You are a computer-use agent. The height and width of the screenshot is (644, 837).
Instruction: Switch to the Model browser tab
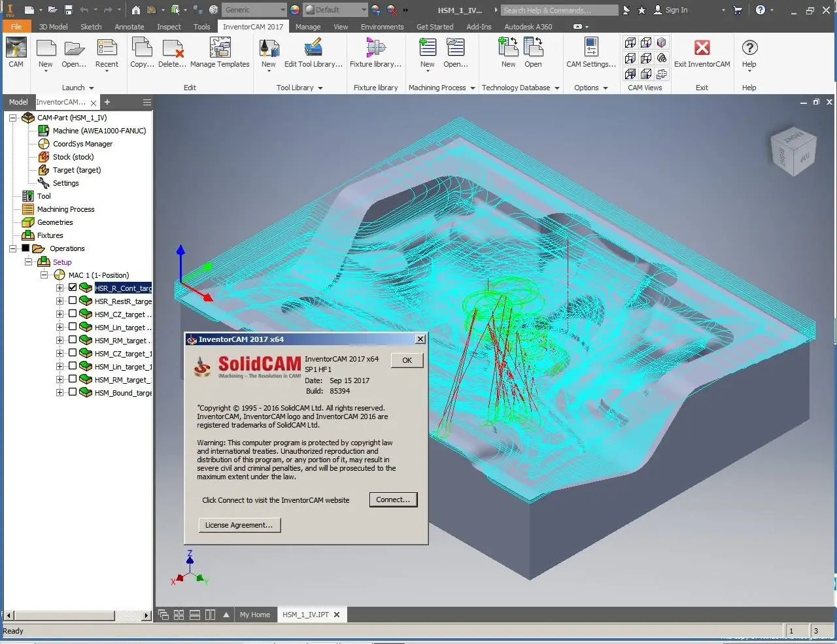pyautogui.click(x=18, y=102)
